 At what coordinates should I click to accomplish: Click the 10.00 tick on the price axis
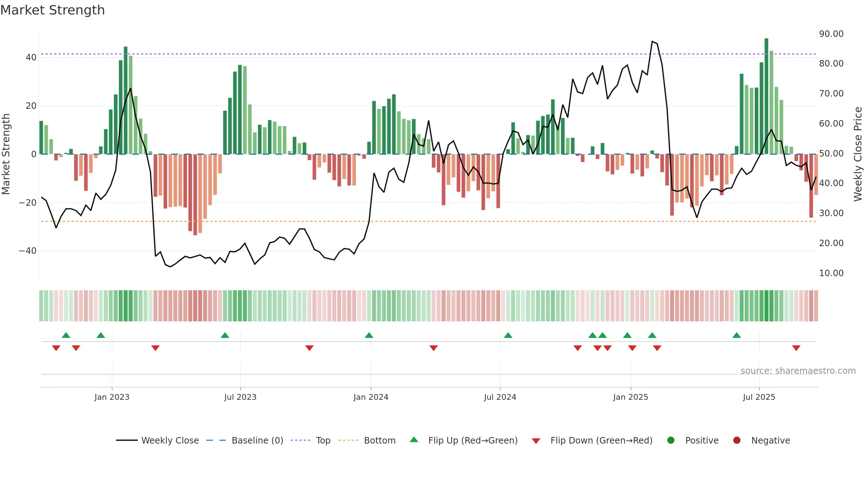click(x=831, y=273)
